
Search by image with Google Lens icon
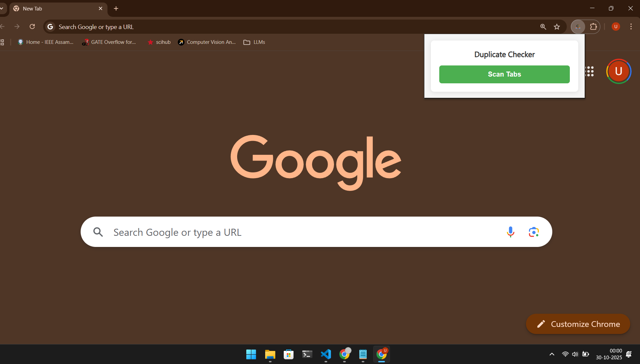tap(534, 232)
